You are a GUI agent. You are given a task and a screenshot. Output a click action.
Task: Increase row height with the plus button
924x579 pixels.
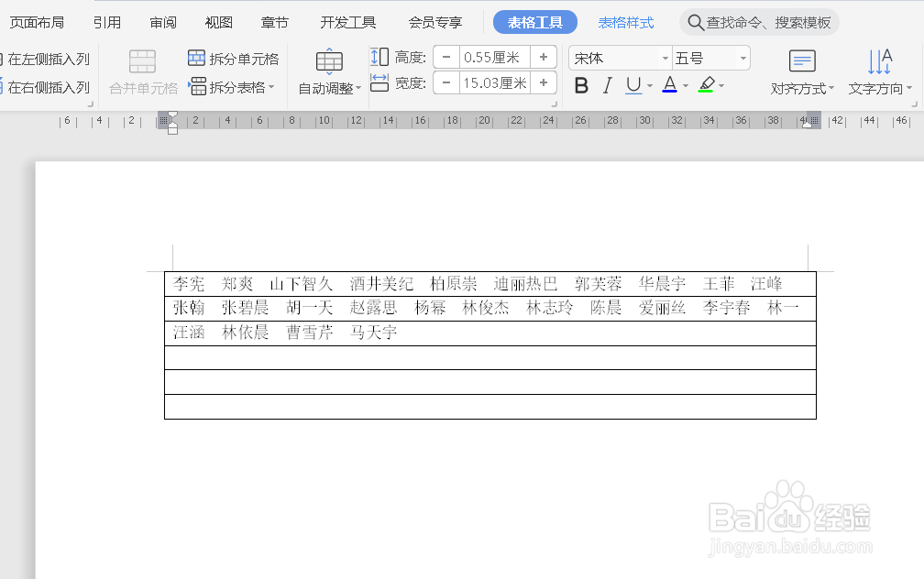[544, 57]
